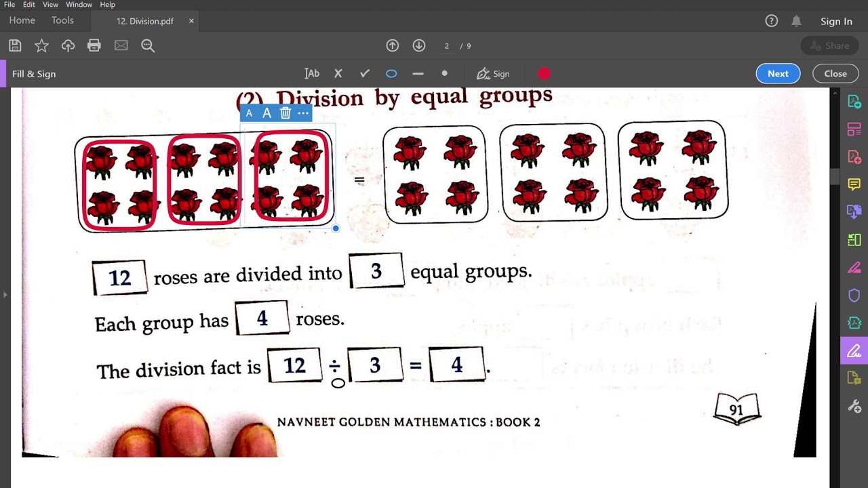Click the page number field
Image resolution: width=868 pixels, height=488 pixels.
click(447, 45)
